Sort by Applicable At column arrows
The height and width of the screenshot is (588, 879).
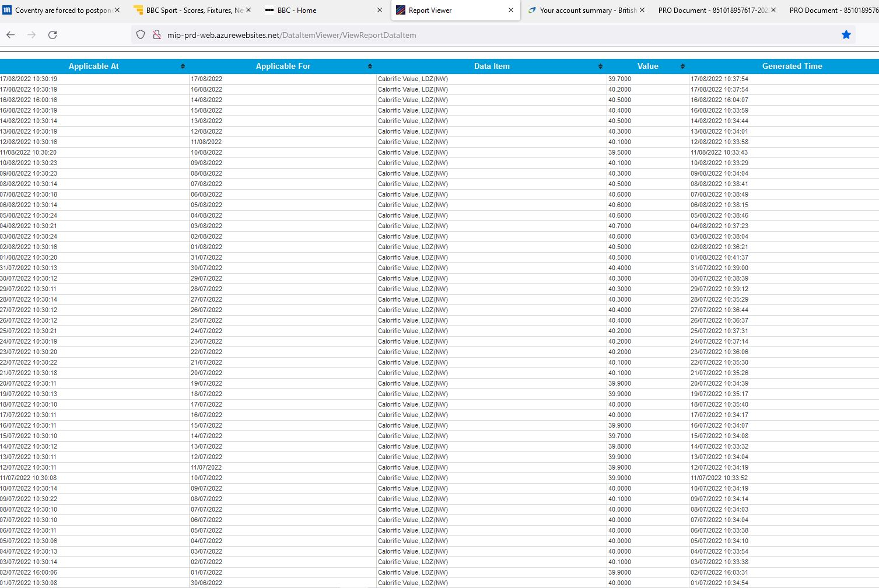[x=183, y=66]
